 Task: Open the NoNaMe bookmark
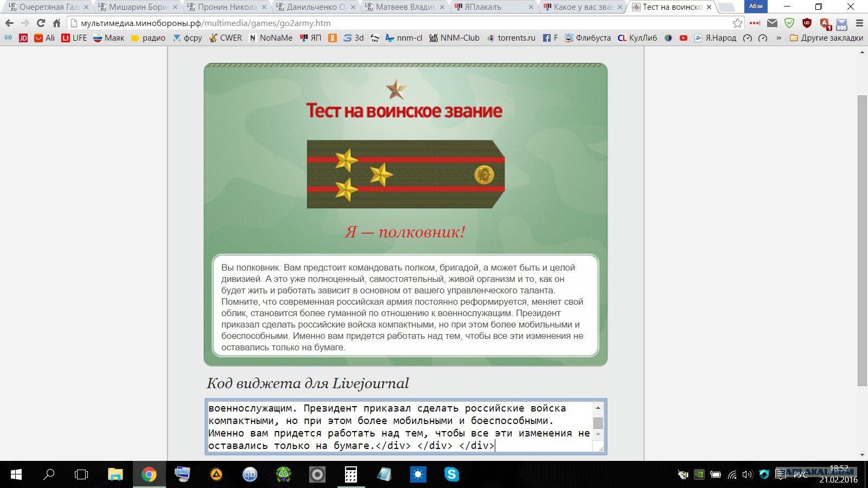tap(271, 38)
